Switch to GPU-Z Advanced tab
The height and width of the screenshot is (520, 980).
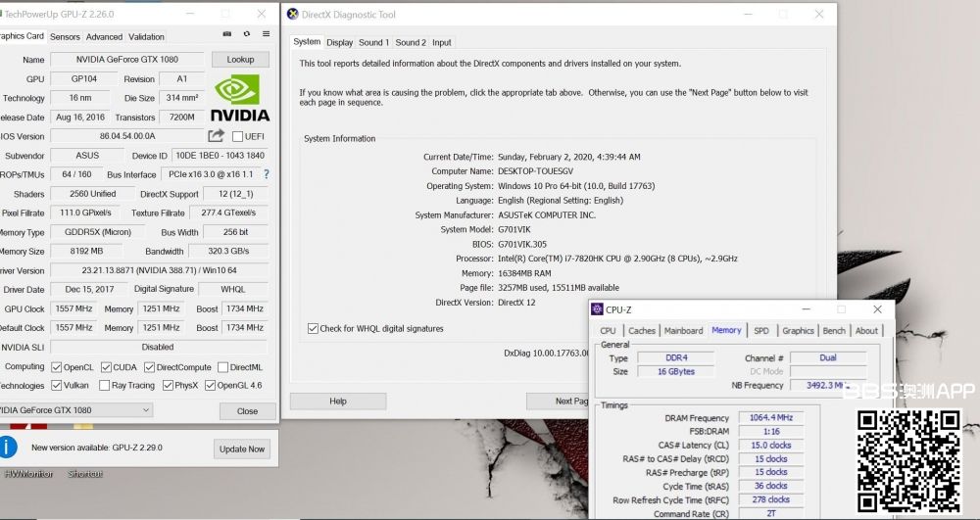[x=105, y=37]
